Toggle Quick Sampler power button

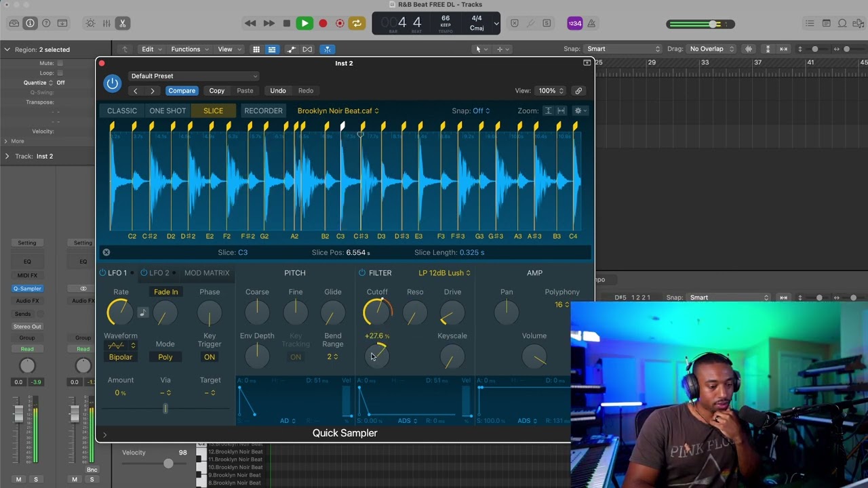tap(112, 83)
